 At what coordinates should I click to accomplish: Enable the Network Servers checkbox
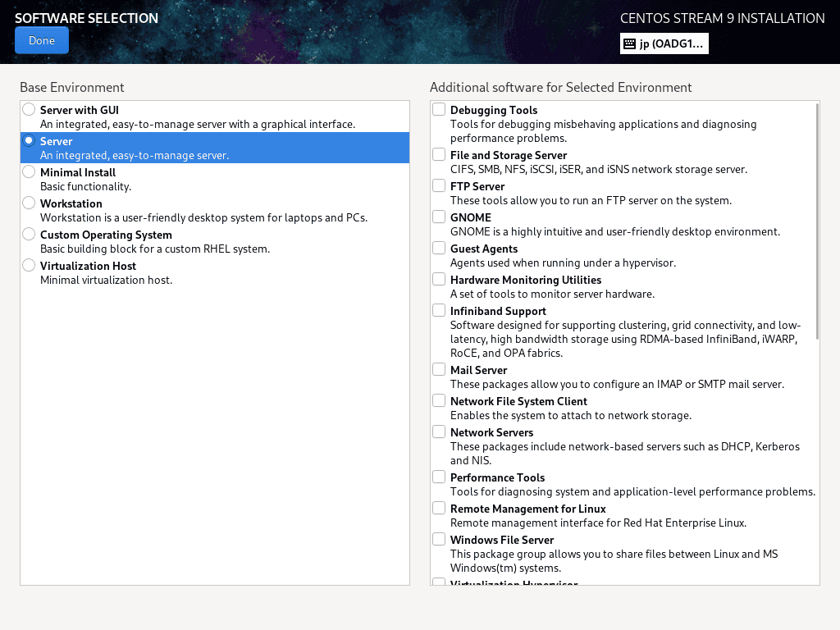(439, 431)
